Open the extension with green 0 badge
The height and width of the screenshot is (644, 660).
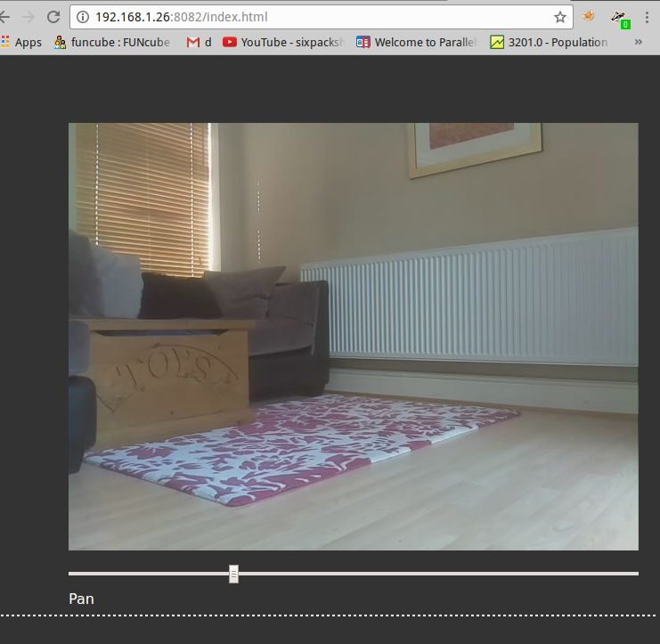[619, 17]
